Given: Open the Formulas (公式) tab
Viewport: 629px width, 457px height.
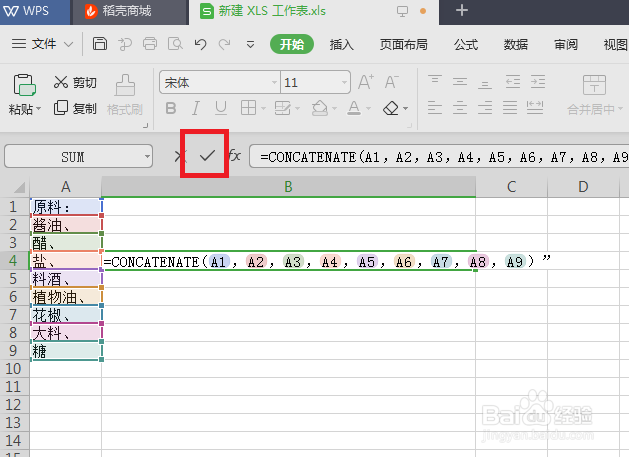Looking at the screenshot, I should 466,44.
